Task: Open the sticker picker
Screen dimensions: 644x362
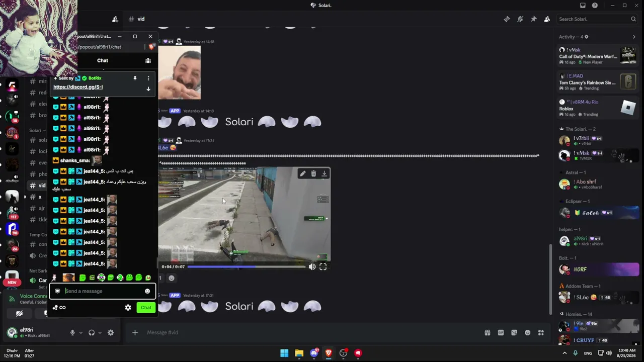Action: point(514,332)
